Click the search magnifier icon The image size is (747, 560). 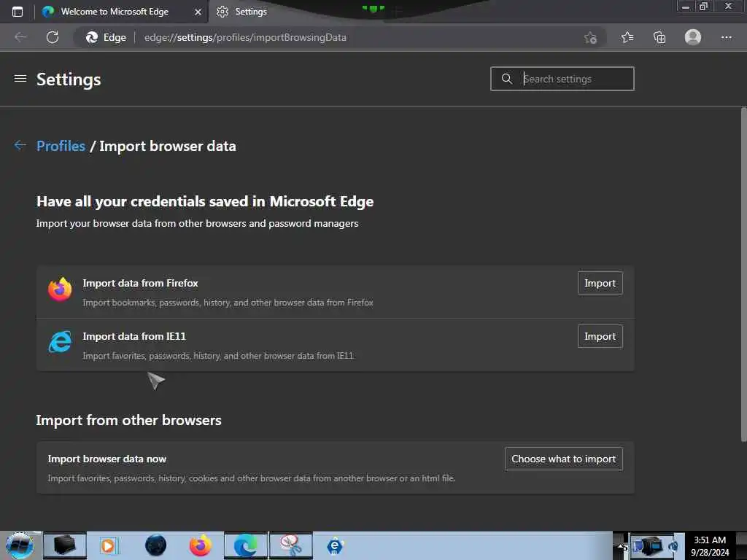click(x=507, y=79)
